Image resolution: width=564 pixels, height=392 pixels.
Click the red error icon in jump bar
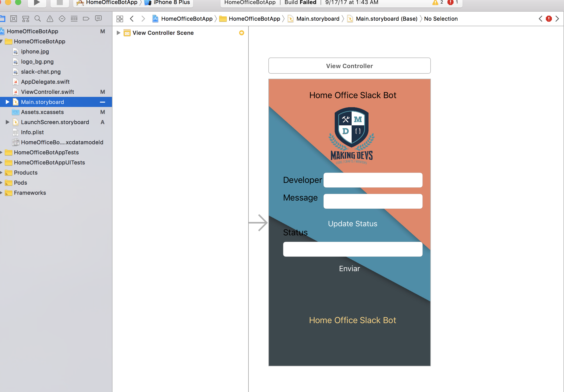549,19
